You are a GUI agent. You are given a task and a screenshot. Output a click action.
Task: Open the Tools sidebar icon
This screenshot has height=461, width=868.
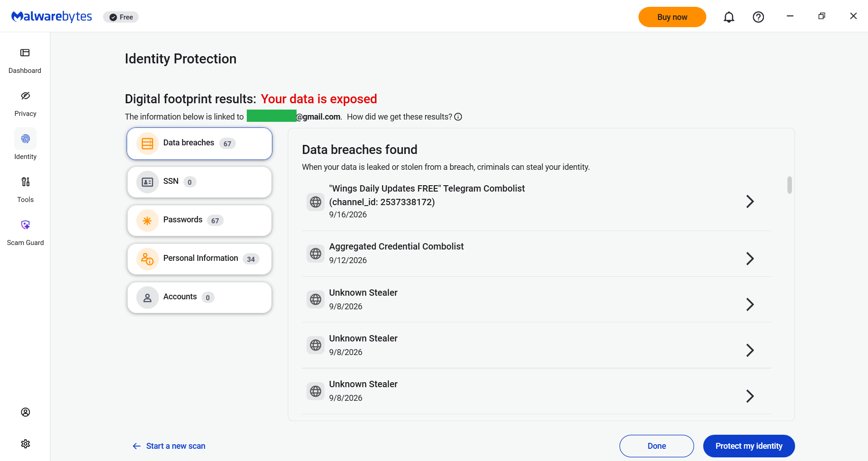(x=25, y=182)
